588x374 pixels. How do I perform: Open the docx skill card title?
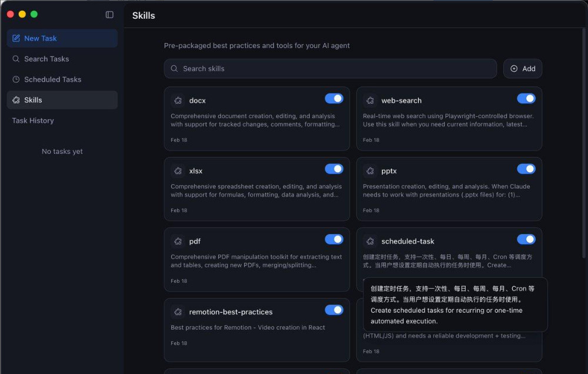coord(197,101)
